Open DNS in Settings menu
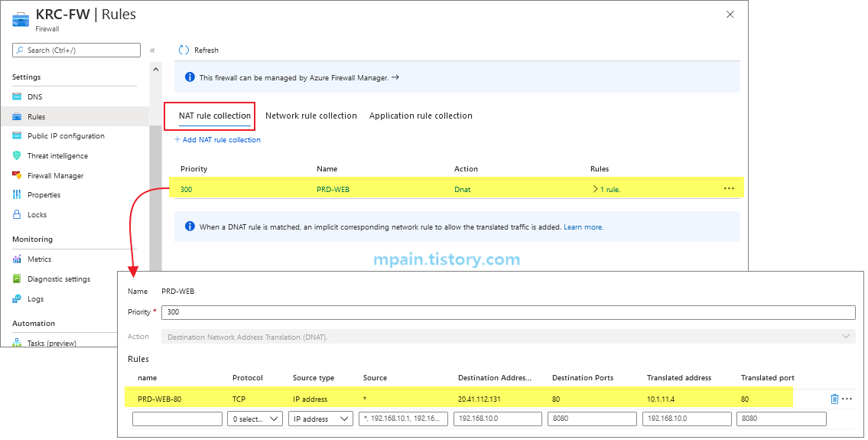Screen dimensions: 868x440 [x=35, y=97]
